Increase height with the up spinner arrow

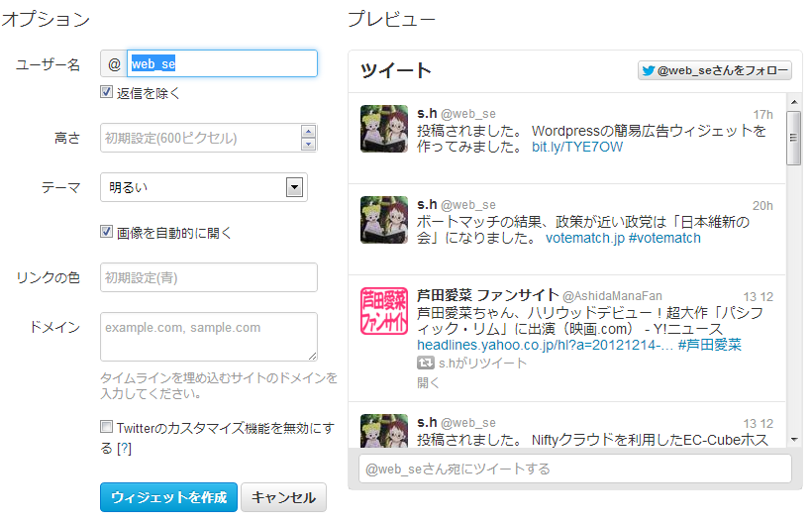(x=308, y=132)
